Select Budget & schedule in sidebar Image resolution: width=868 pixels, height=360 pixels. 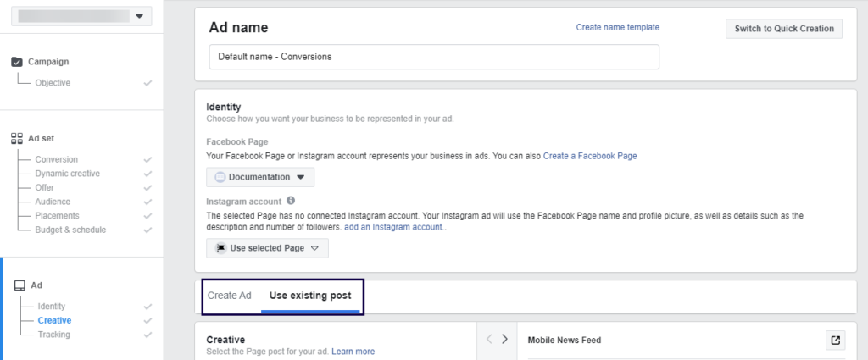coord(70,230)
